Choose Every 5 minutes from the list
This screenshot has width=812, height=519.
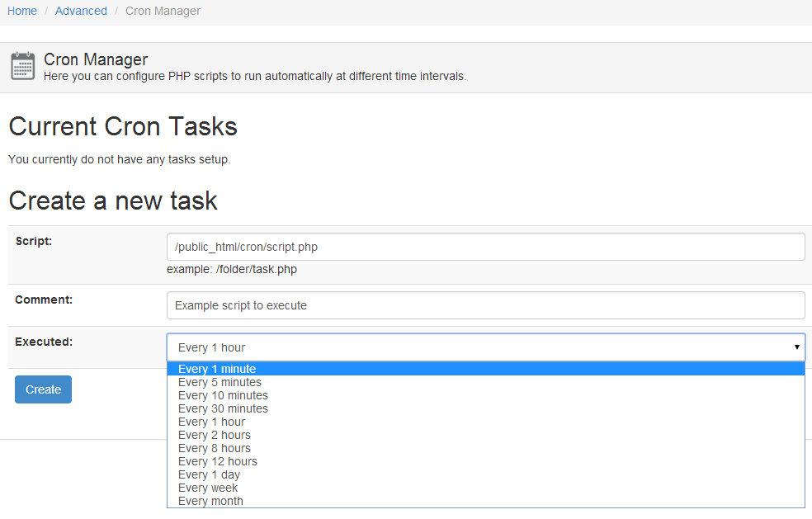220,382
